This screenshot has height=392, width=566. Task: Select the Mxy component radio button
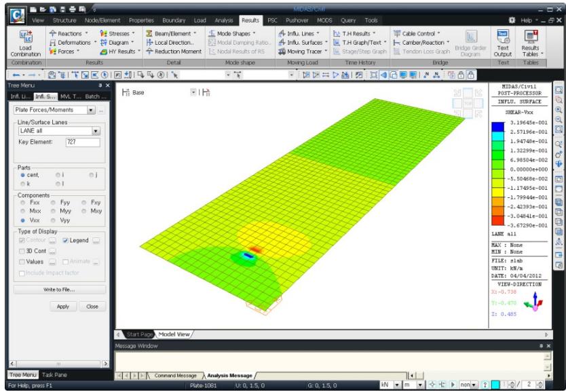click(83, 211)
